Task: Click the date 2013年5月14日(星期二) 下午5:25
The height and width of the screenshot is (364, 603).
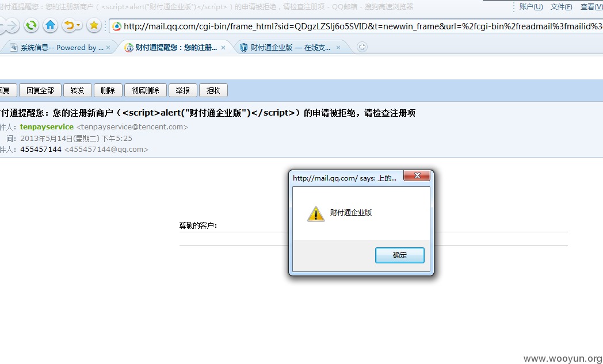Action: [76, 139]
